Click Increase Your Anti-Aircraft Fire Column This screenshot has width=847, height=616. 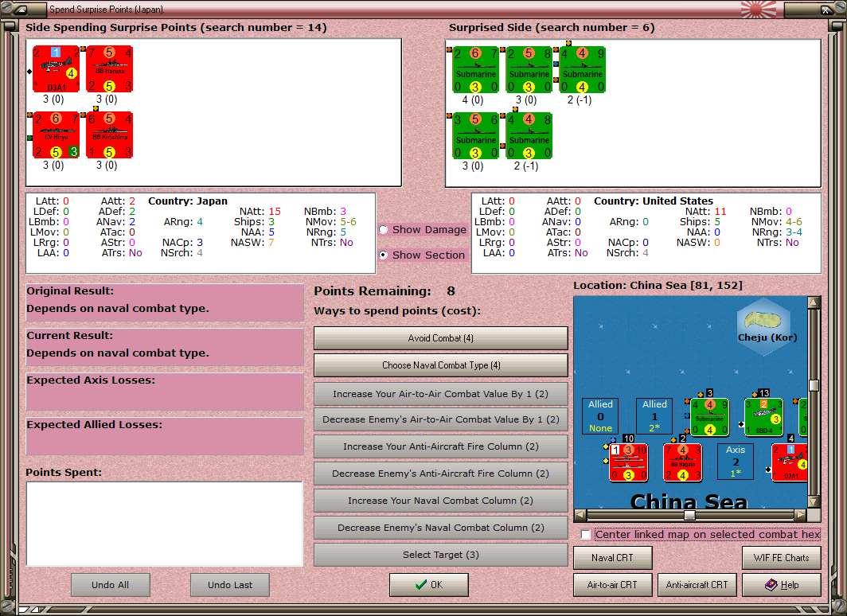click(441, 446)
